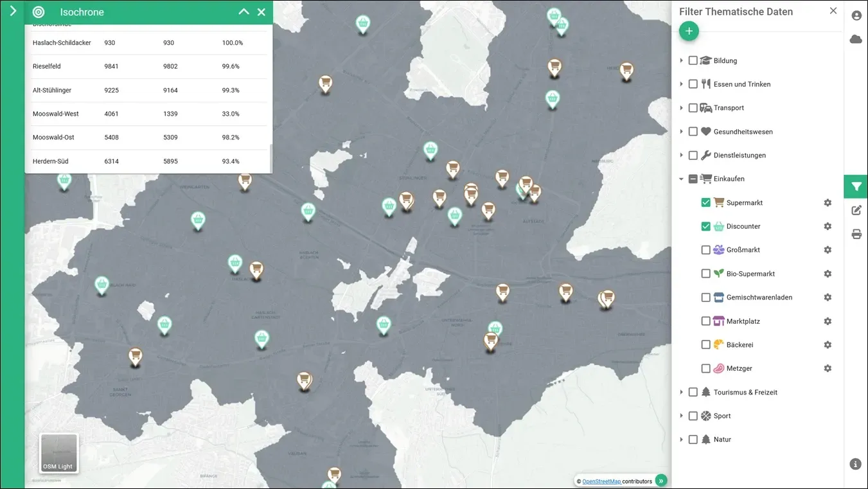
Task: Open the user account icon
Action: pyautogui.click(x=856, y=15)
